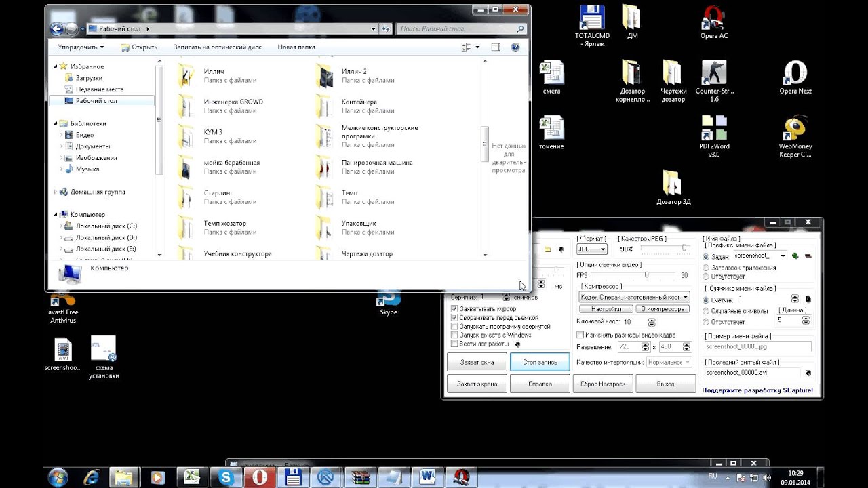Enable Вести лог работы checkbox
This screenshot has height=488, width=868.
454,344
